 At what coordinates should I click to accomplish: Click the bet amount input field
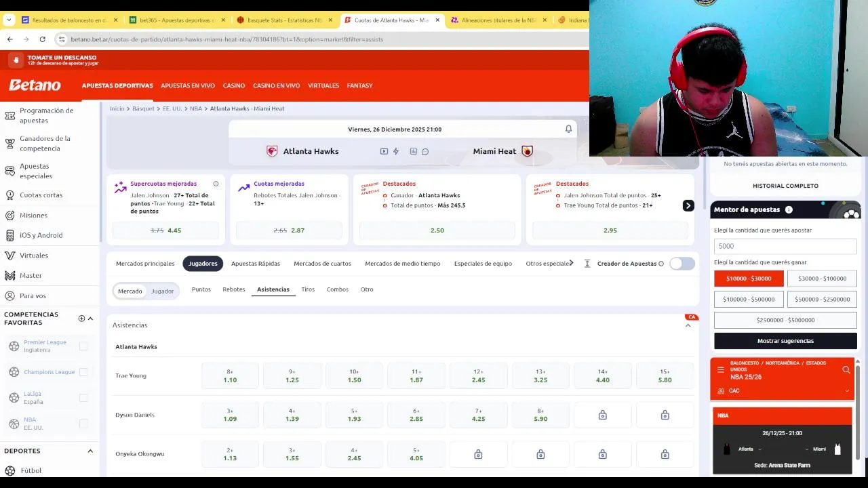[x=785, y=246]
